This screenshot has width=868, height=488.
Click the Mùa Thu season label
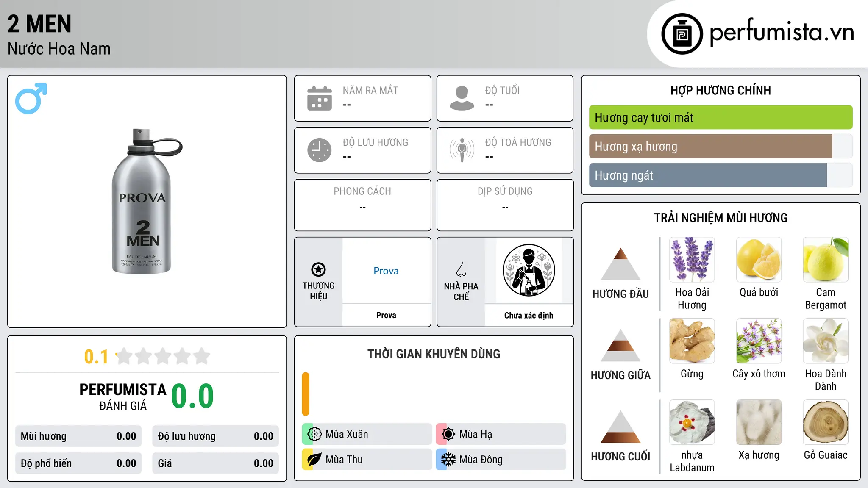click(x=344, y=460)
